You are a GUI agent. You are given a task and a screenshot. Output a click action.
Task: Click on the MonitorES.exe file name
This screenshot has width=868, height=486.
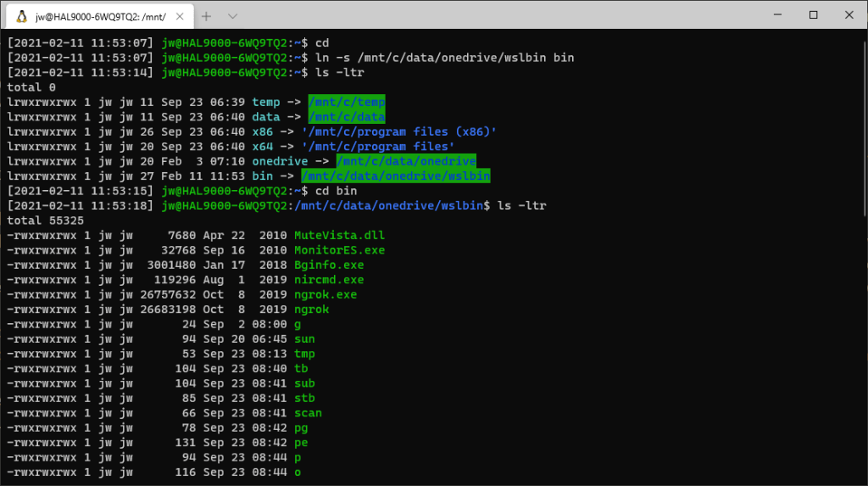339,250
